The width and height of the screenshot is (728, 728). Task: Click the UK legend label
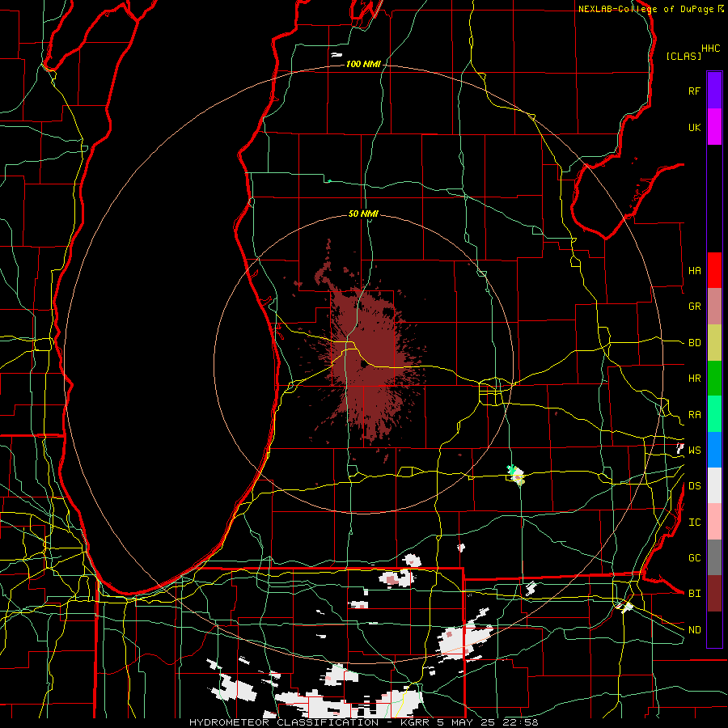coord(695,127)
